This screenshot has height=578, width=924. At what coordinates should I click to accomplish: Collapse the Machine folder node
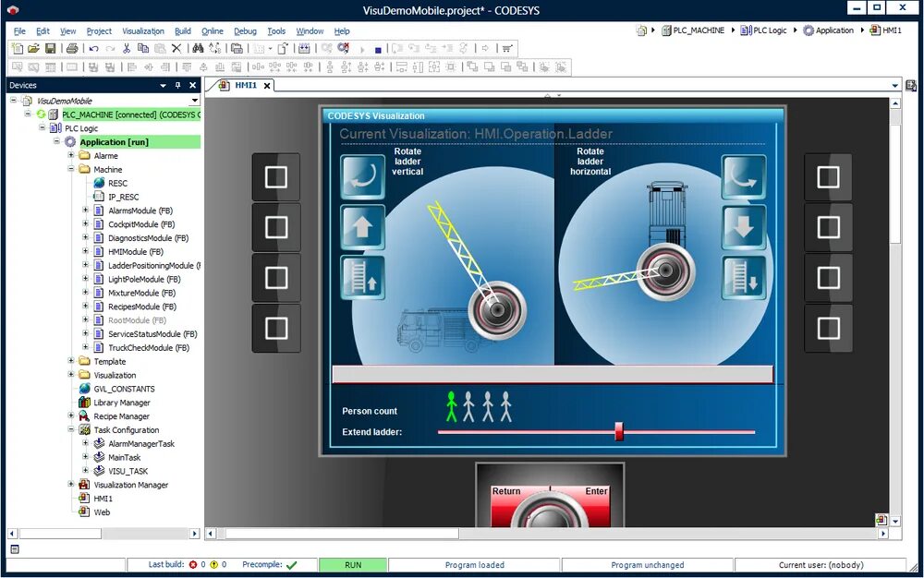pos(71,169)
